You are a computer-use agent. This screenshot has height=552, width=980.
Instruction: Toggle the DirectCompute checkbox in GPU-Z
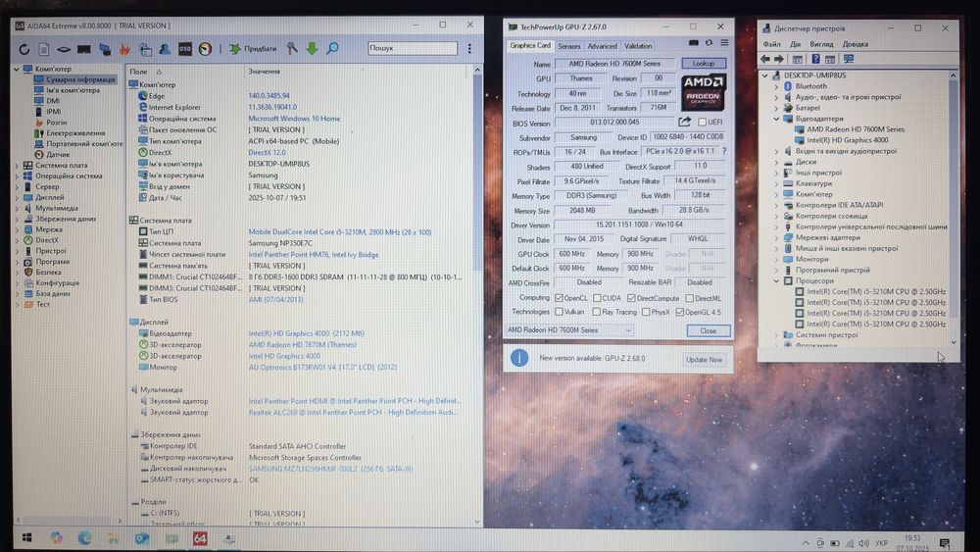(631, 298)
